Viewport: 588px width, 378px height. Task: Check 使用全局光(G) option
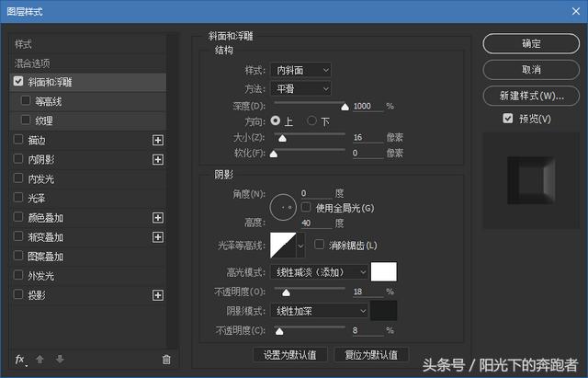(x=306, y=207)
